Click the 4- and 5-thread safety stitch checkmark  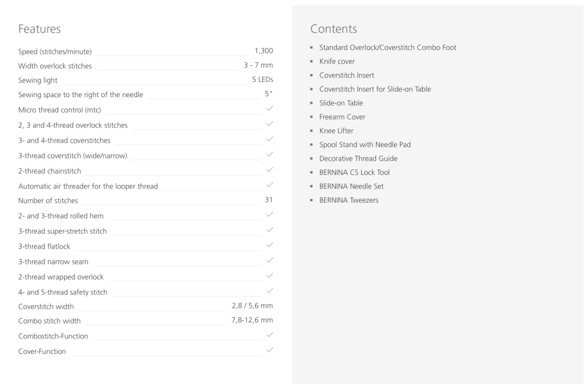point(269,291)
